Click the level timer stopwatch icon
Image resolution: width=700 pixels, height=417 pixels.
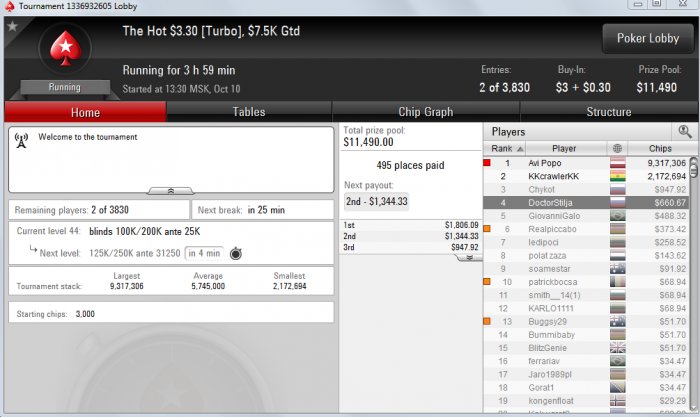[236, 254]
